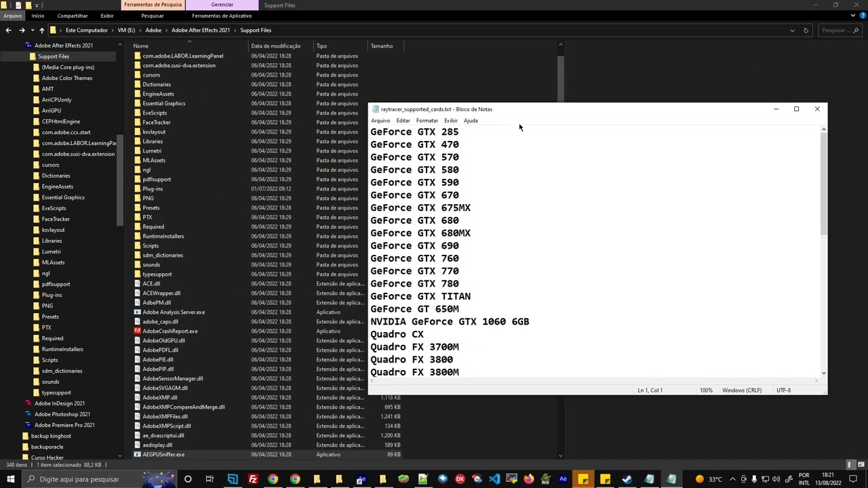The height and width of the screenshot is (488, 868).
Task: Refresh the Support Files folder
Action: click(x=806, y=30)
